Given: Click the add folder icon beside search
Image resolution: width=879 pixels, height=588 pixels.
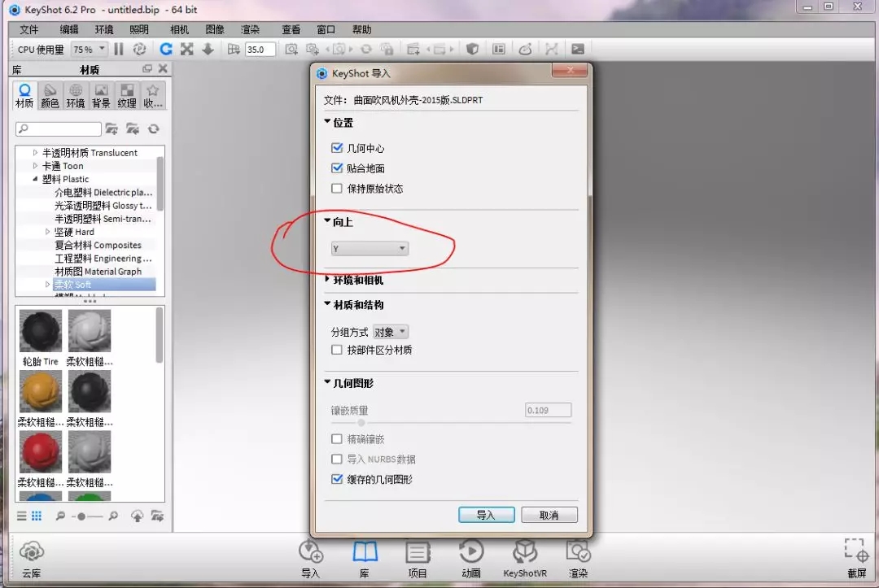Looking at the screenshot, I should coord(112,129).
